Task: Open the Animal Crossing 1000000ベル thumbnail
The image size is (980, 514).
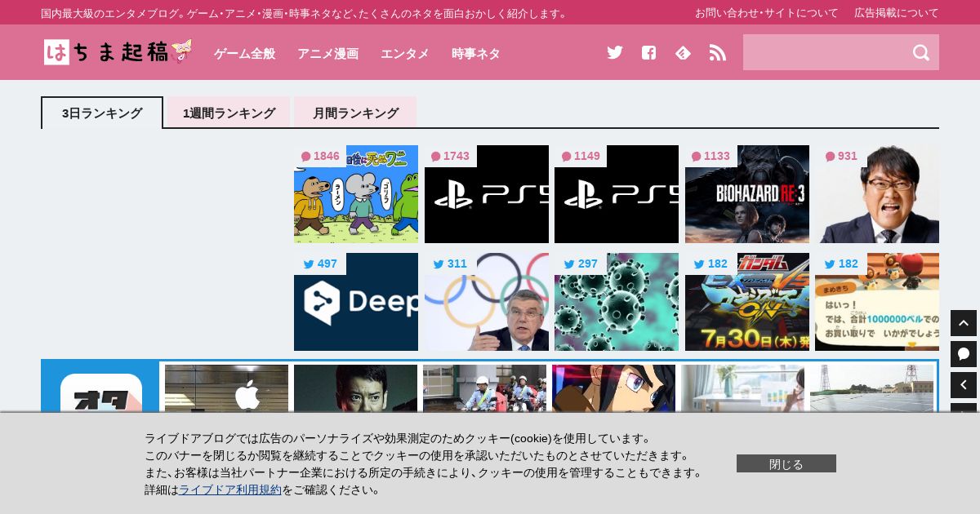Action: coord(877,302)
